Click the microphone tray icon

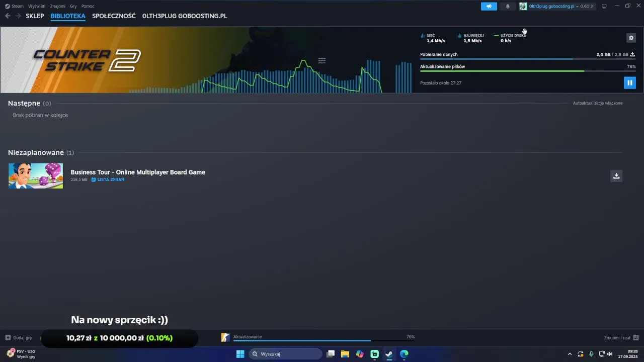point(591,354)
